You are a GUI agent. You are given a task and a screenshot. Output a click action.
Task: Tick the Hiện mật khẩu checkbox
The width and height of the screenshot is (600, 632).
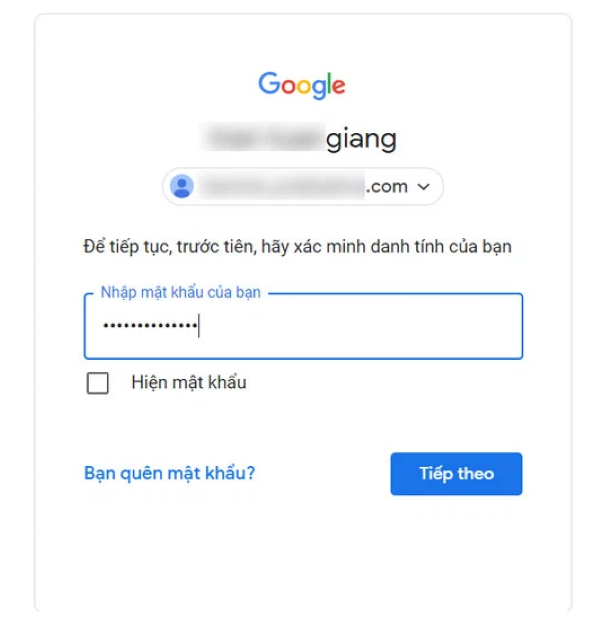tap(98, 383)
